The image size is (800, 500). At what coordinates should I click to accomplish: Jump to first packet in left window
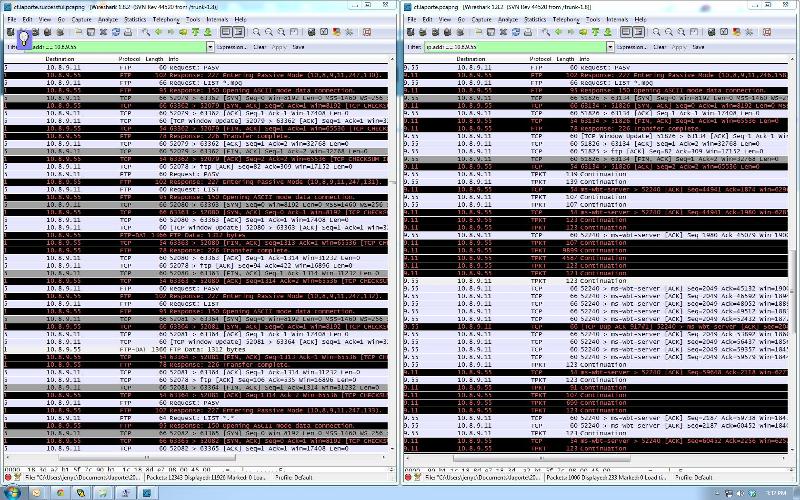195,32
